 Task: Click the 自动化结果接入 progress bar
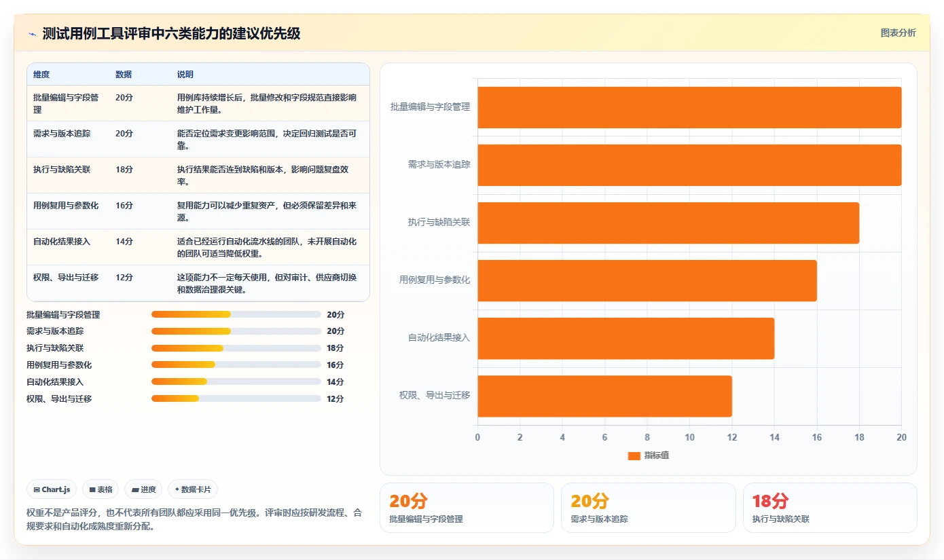pos(236,382)
